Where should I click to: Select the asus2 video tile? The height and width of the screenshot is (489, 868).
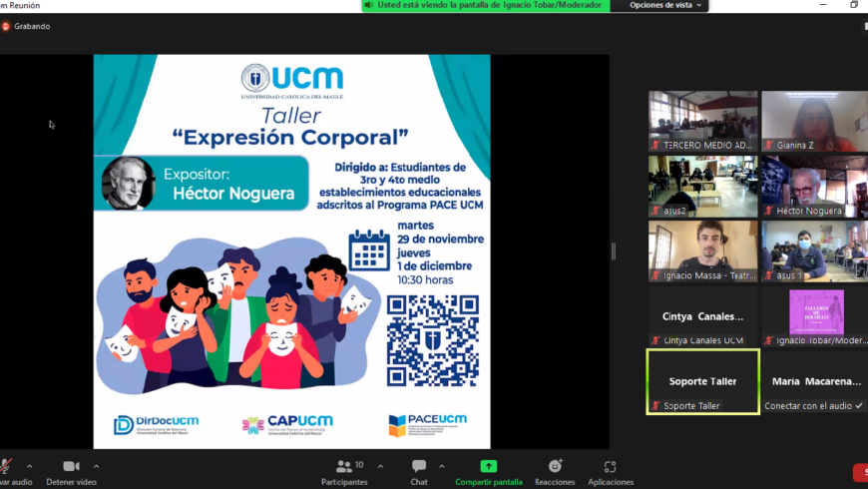[x=703, y=186]
